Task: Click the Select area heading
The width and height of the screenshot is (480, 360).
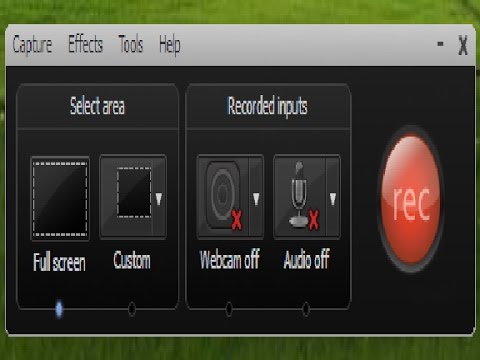Action: click(x=97, y=106)
